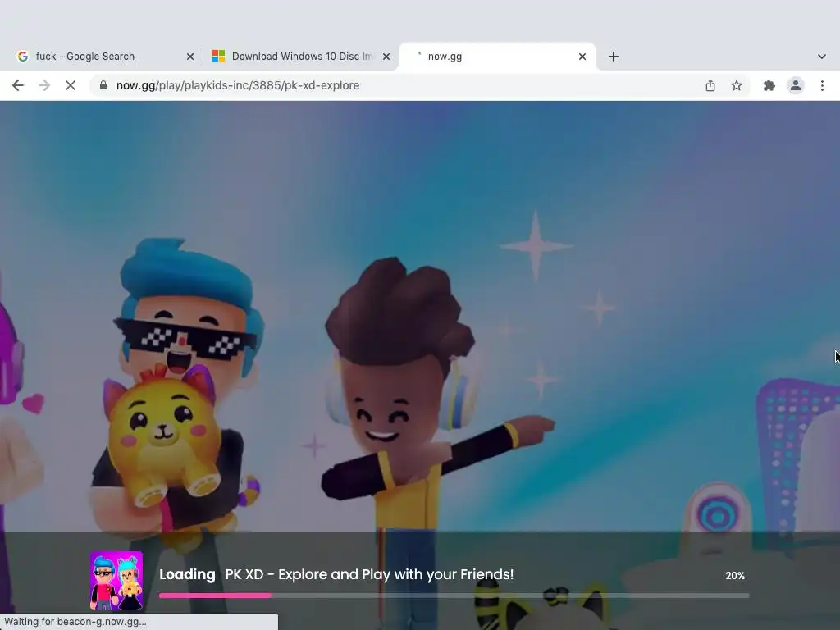The image size is (840, 630).
Task: Switch to Download Windows 10 Disc Image tab
Action: tap(302, 57)
